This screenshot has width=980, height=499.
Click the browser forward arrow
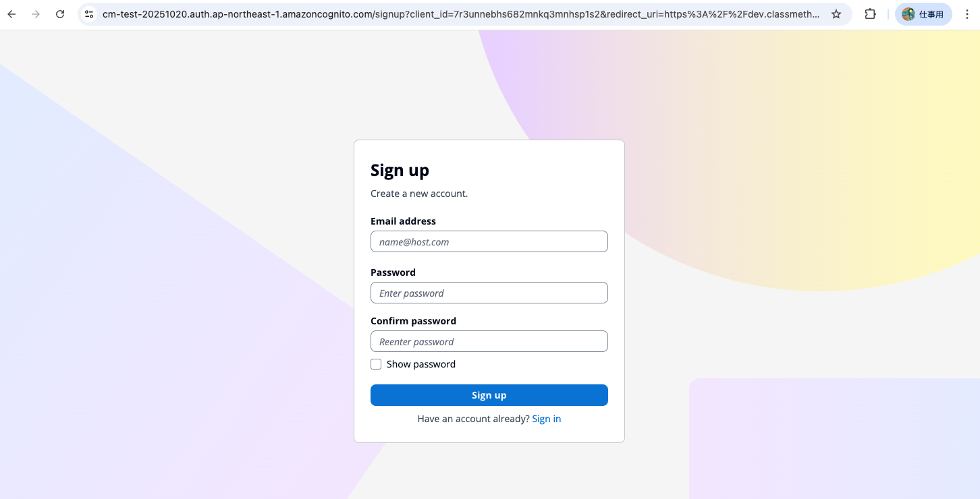click(36, 14)
